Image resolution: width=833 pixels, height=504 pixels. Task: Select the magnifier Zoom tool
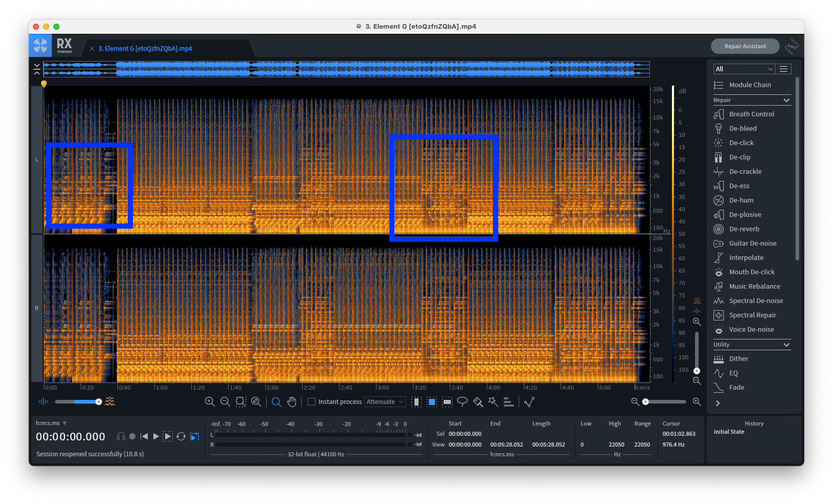pyautogui.click(x=276, y=402)
